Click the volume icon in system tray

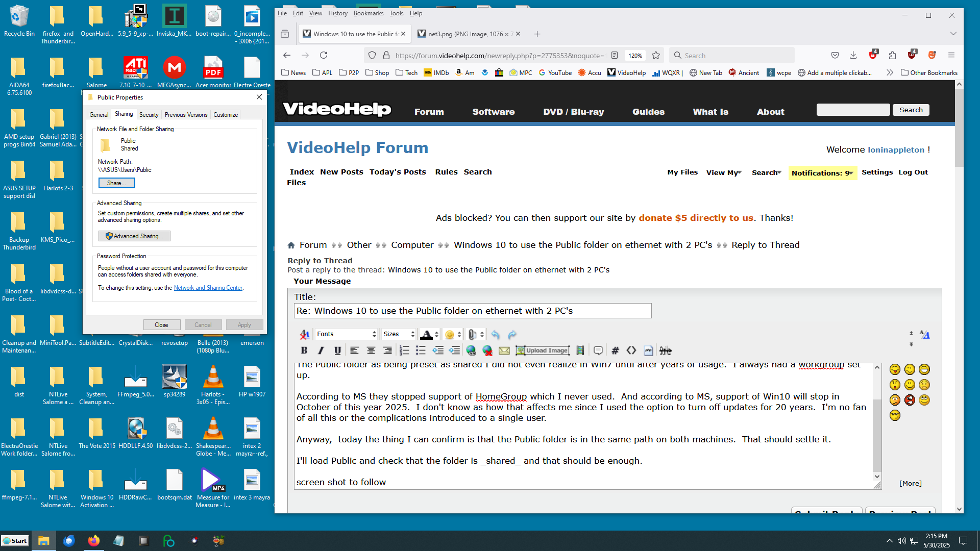tap(901, 541)
